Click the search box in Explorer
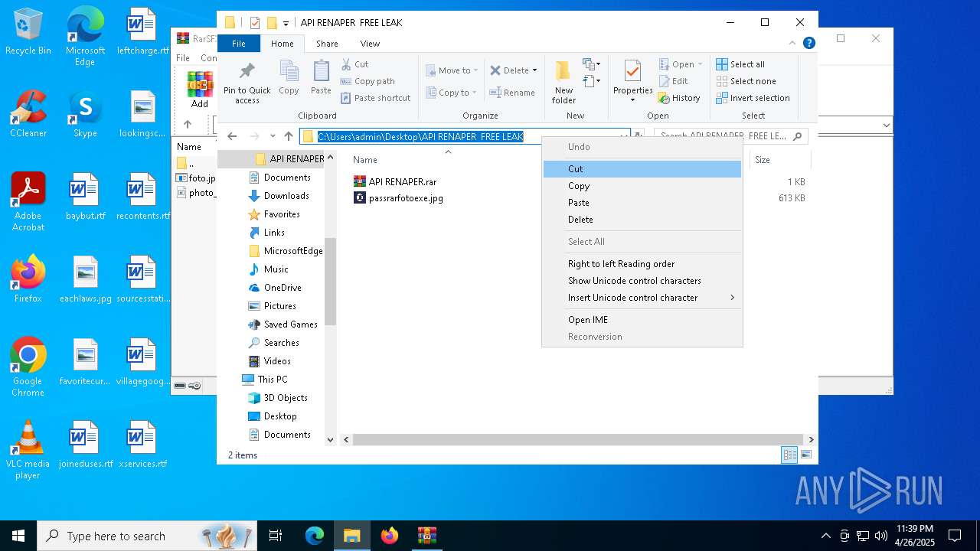 731,136
